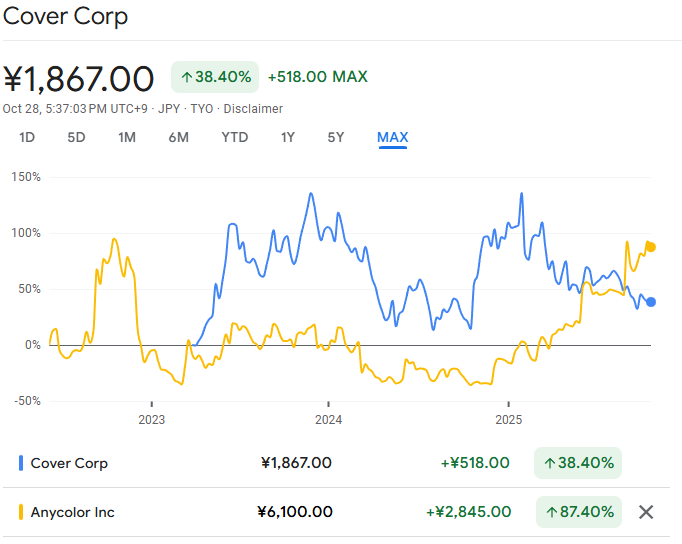This screenshot has width=682, height=544.
Task: Click the +518.00 MAX change text
Action: click(318, 77)
